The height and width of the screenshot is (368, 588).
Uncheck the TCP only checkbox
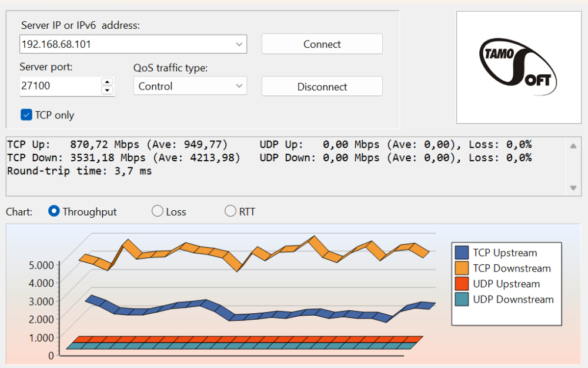(x=26, y=115)
